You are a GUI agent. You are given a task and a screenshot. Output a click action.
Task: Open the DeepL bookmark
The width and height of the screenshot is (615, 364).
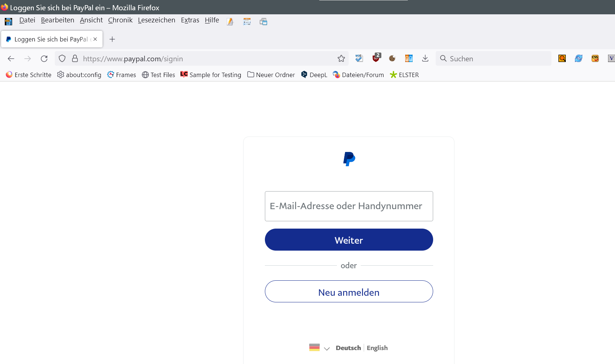tap(314, 75)
